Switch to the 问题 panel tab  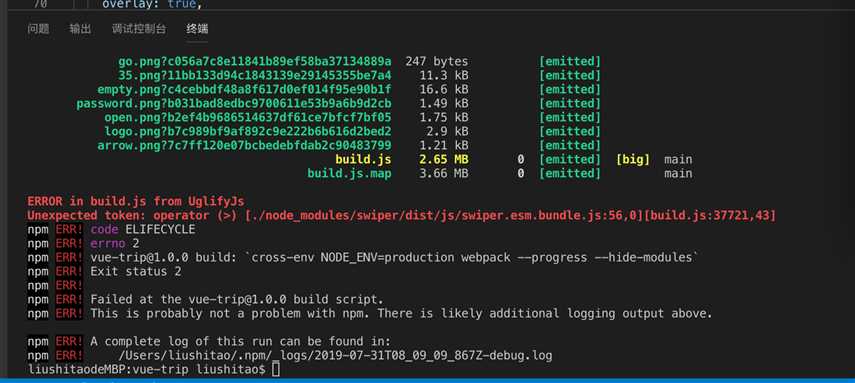click(38, 29)
